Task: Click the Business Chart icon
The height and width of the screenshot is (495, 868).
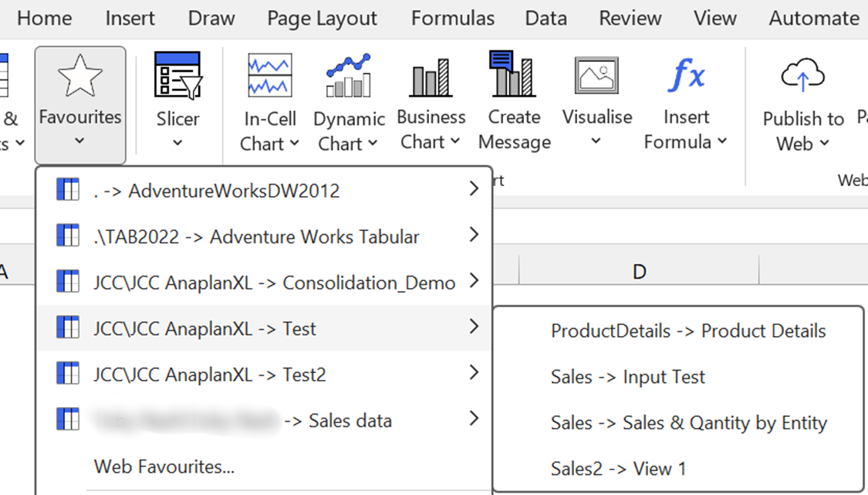Action: [431, 76]
